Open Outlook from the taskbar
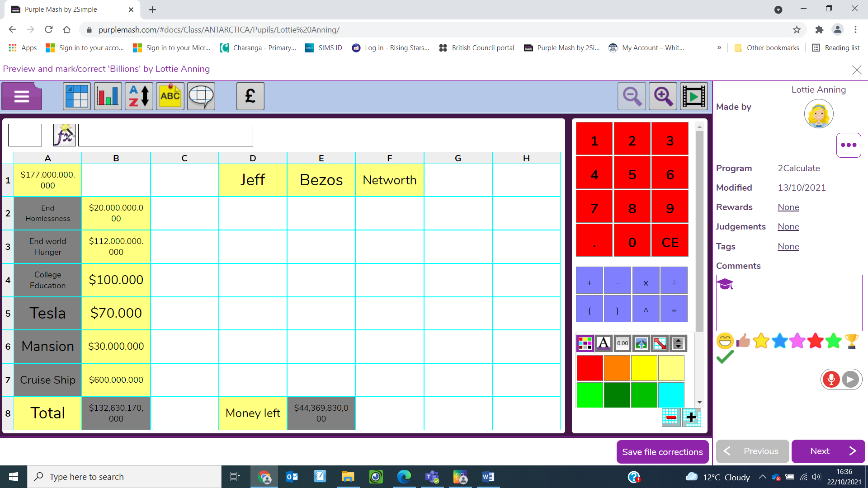868x488 pixels. point(292,477)
